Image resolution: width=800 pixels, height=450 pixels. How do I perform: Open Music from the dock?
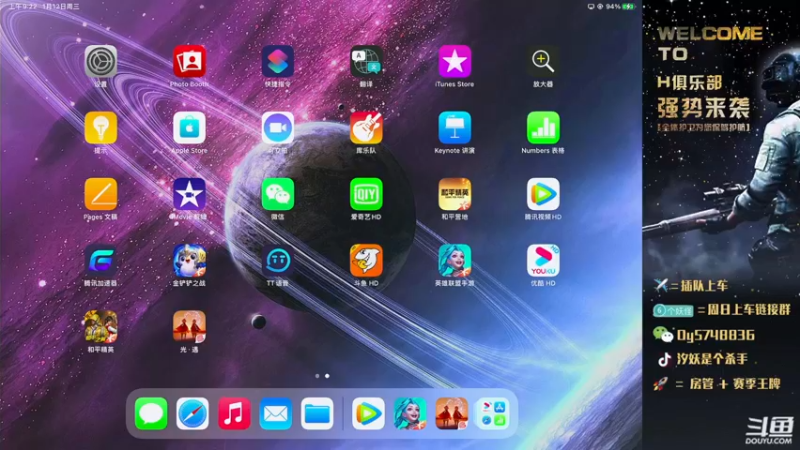coord(234,413)
